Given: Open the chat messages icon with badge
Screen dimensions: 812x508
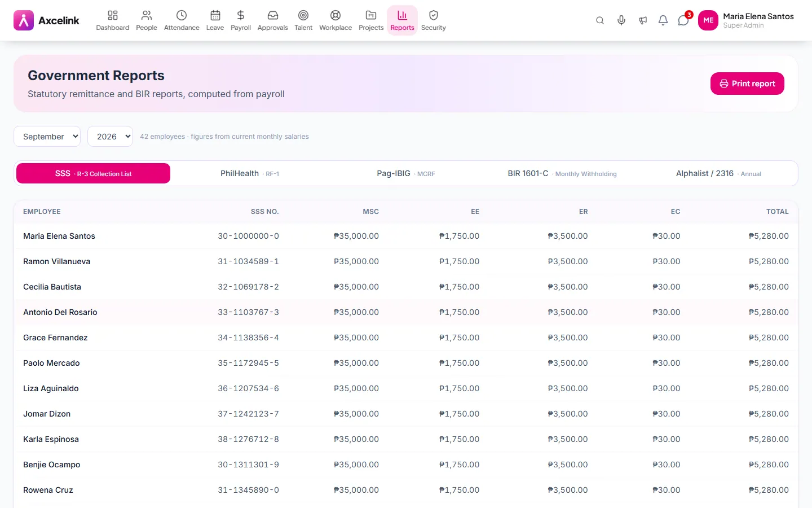Looking at the screenshot, I should coord(683,20).
